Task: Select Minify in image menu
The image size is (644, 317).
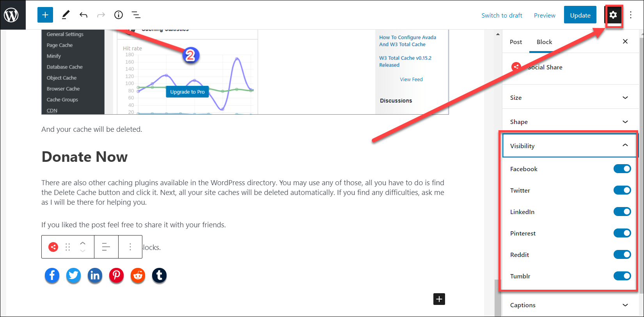Action: tap(54, 56)
